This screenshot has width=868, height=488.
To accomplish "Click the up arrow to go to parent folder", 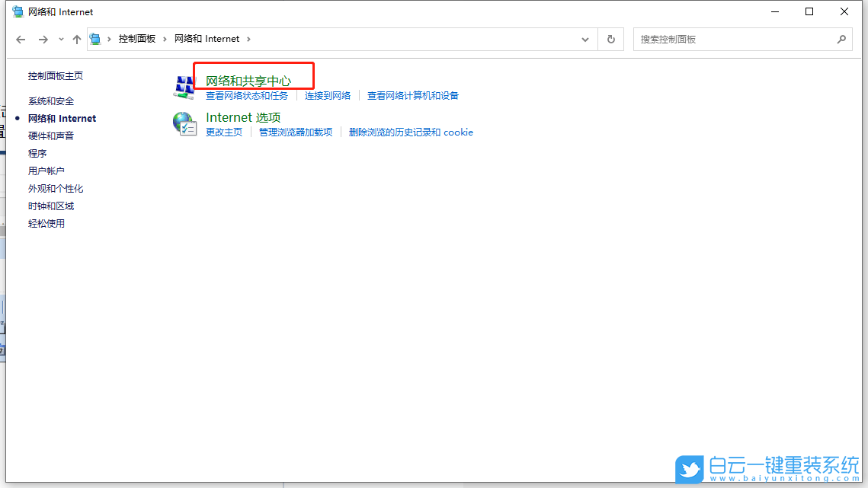I will (x=76, y=38).
